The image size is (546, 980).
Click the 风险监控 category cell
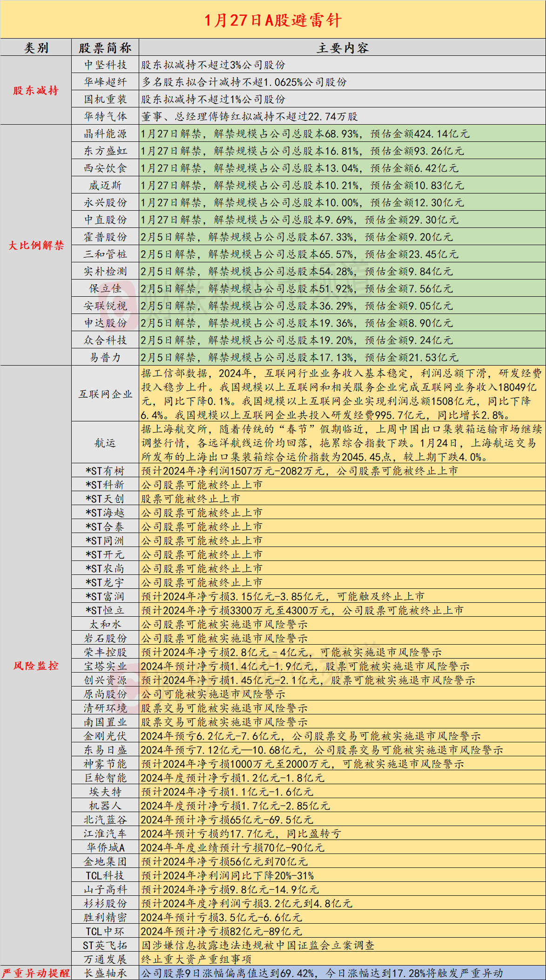pyautogui.click(x=36, y=666)
